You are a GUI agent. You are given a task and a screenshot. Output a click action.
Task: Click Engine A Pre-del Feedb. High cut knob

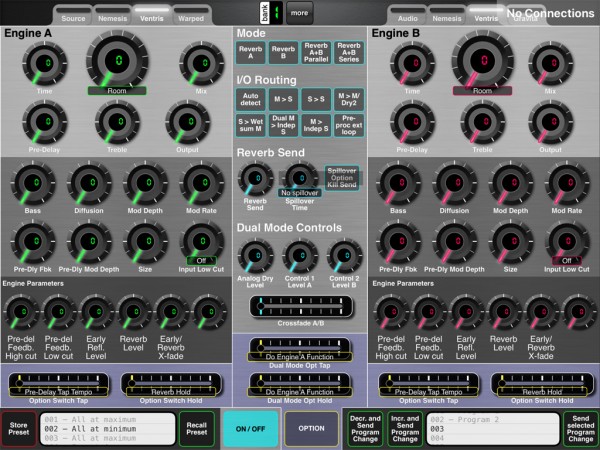(21, 312)
